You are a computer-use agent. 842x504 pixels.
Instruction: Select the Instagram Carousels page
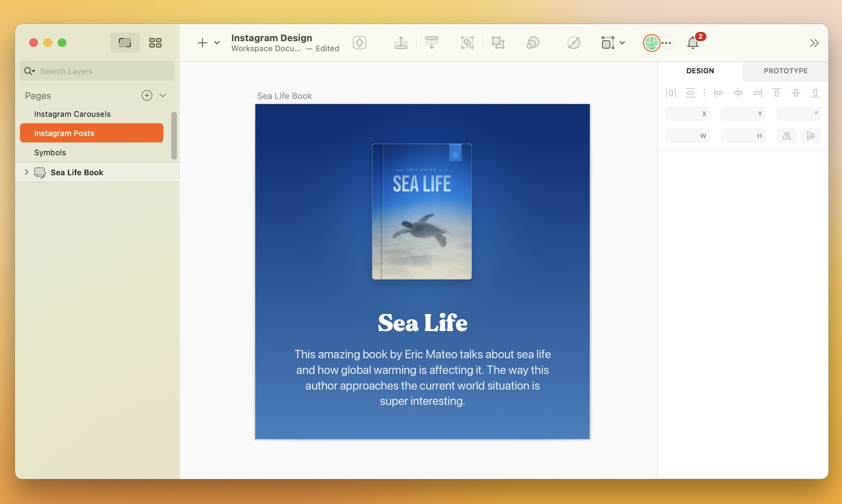72,114
